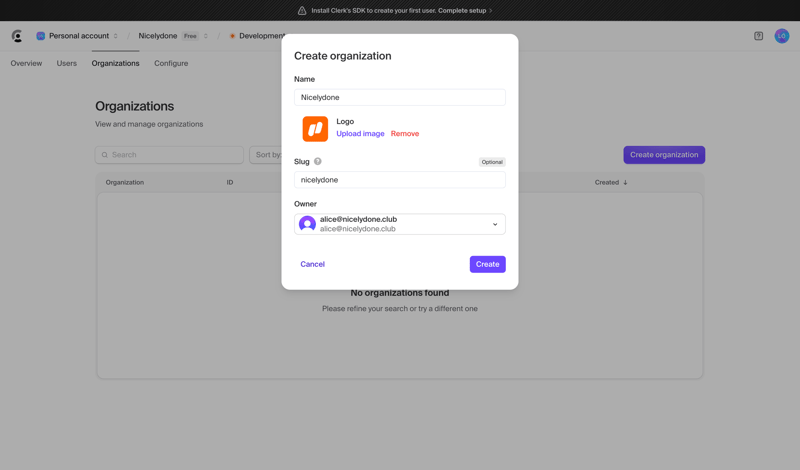Click the search magnifier icon
The height and width of the screenshot is (470, 800).
click(x=105, y=155)
